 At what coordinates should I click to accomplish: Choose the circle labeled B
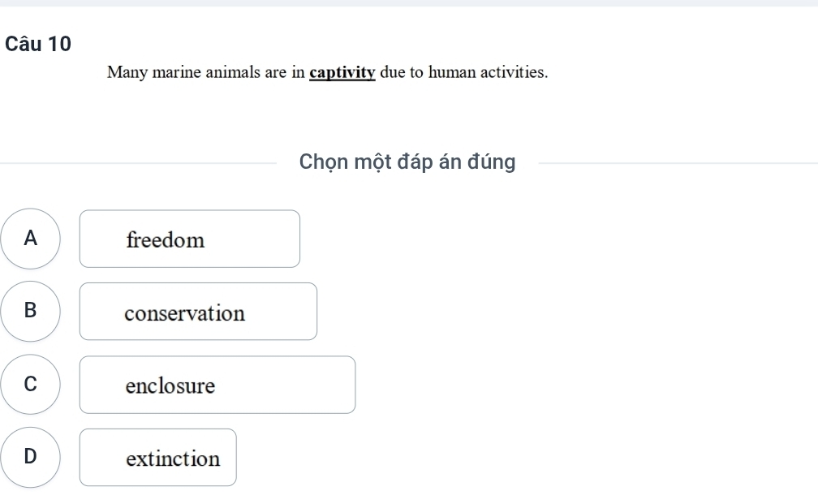(30, 311)
